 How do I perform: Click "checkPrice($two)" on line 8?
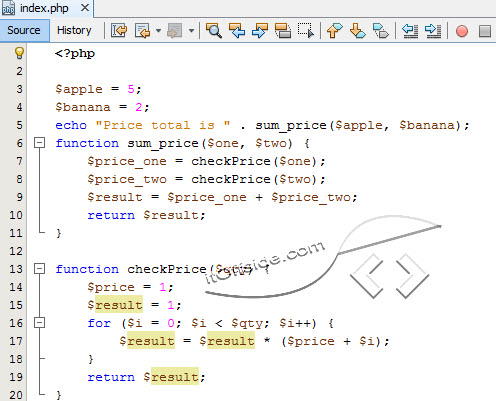(254, 179)
